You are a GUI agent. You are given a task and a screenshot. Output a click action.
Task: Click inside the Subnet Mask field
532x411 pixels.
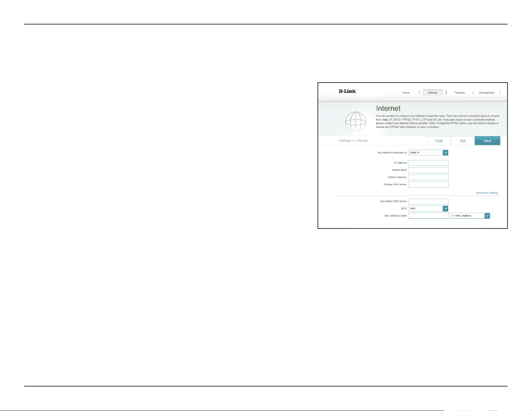coord(428,170)
